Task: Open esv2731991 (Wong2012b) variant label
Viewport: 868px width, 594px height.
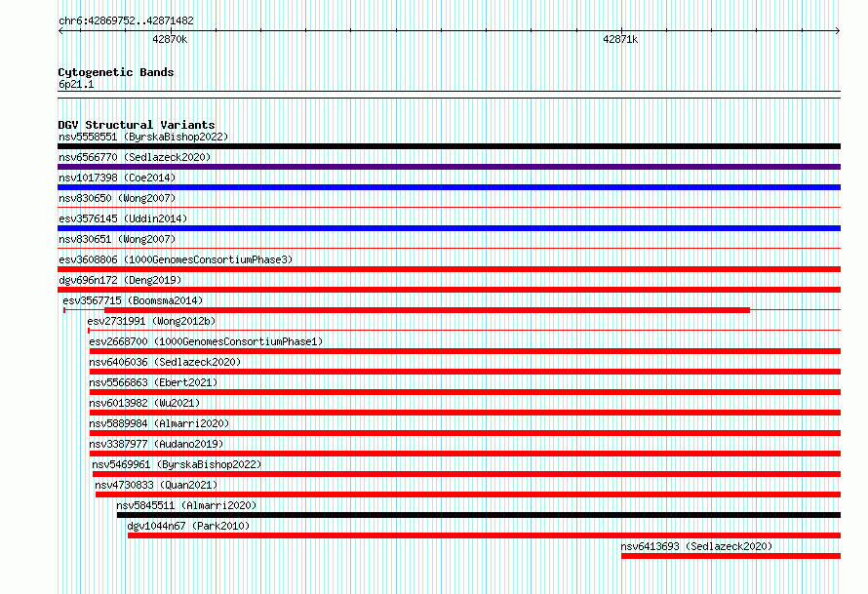Action: [151, 321]
